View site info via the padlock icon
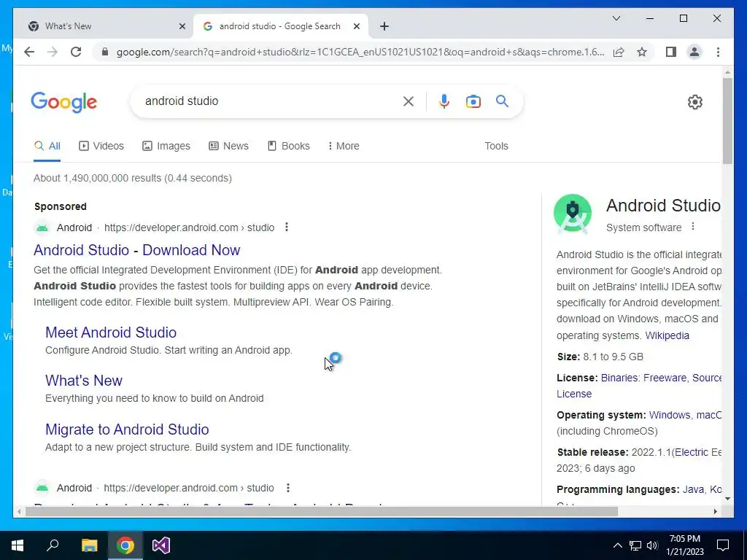This screenshot has width=747, height=560. click(105, 52)
